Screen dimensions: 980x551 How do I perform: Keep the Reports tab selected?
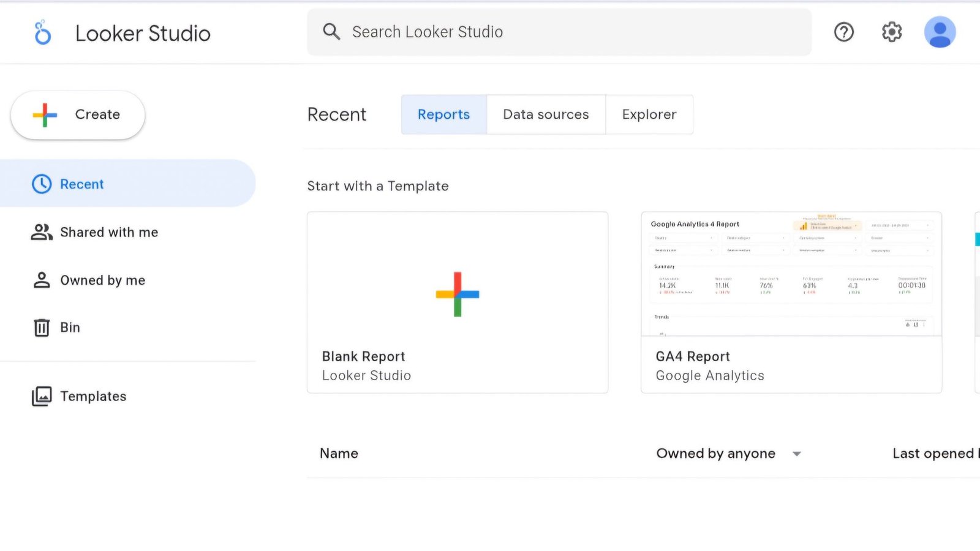(443, 114)
